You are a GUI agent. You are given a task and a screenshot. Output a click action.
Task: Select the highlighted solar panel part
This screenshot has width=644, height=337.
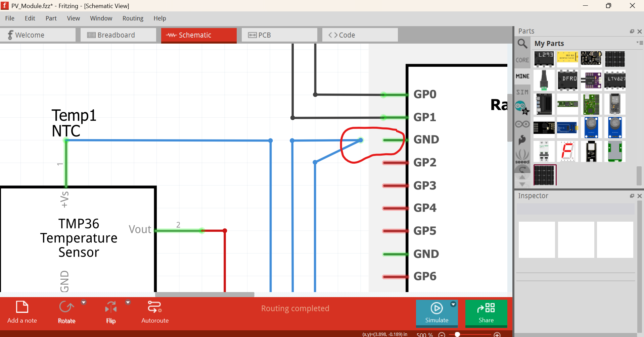tap(545, 175)
